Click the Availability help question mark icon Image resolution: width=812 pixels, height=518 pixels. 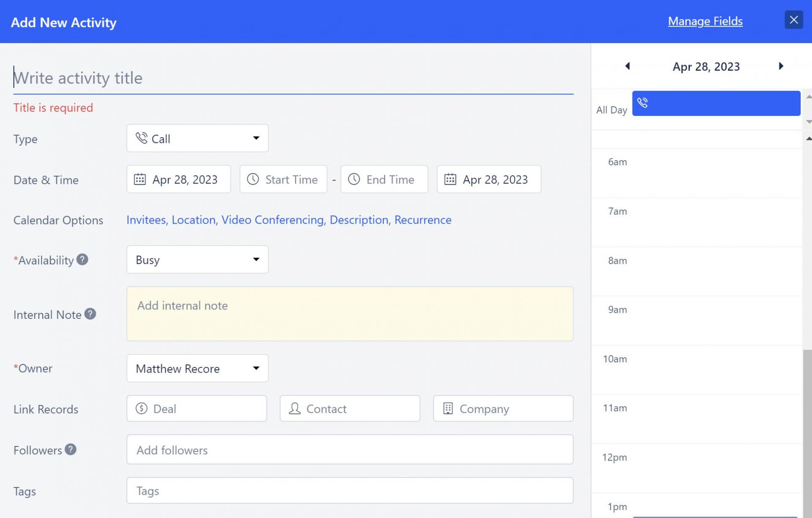[82, 259]
